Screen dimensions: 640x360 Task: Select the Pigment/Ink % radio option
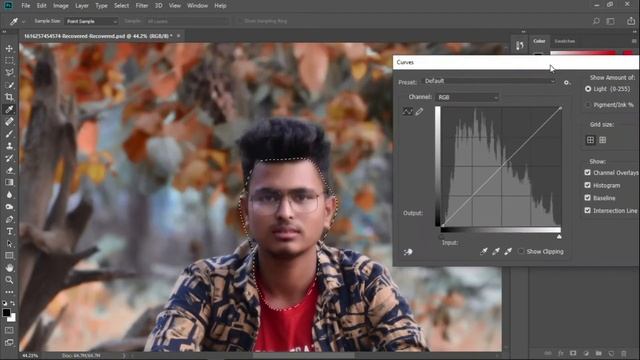[x=588, y=105]
